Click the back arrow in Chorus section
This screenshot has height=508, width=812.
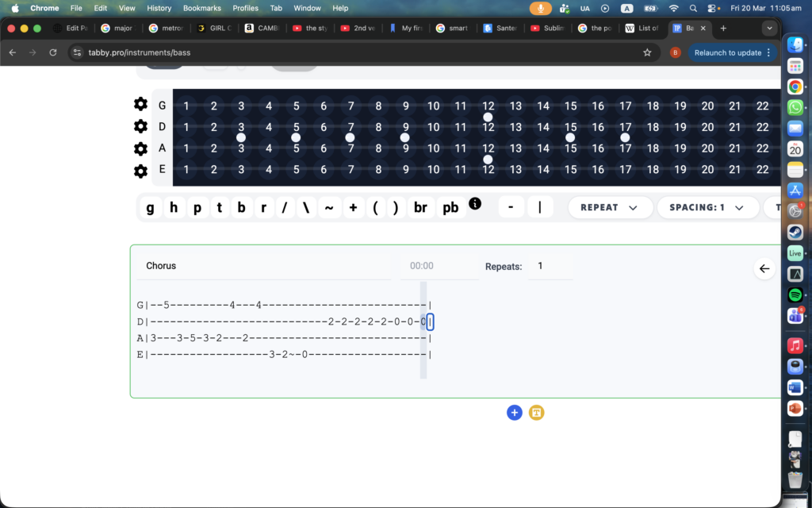click(x=764, y=268)
